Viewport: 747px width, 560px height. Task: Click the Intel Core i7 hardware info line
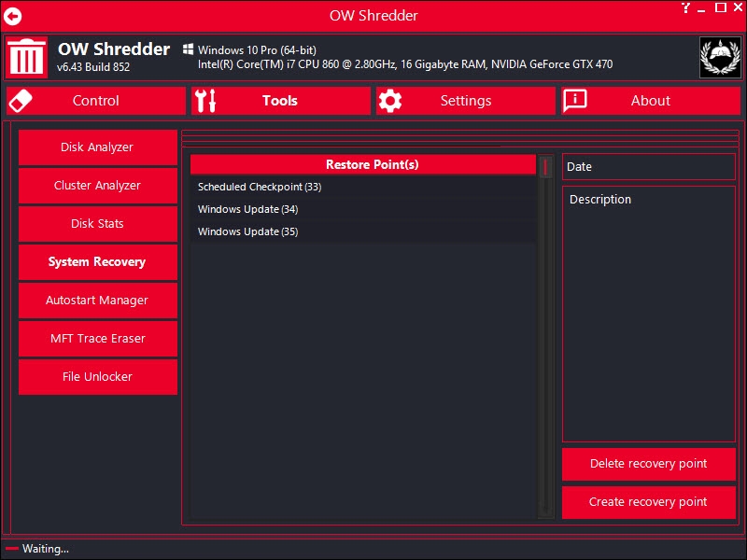[405, 64]
